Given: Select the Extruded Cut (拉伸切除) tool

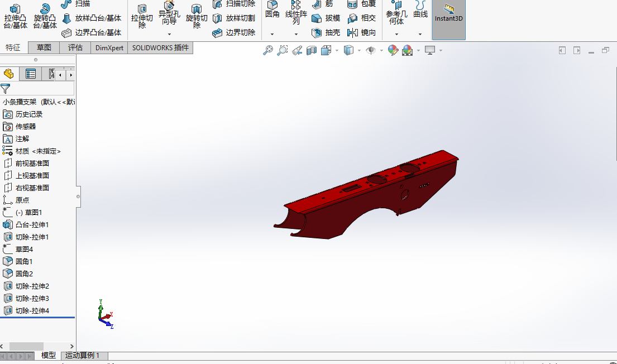Looking at the screenshot, I should tap(142, 17).
